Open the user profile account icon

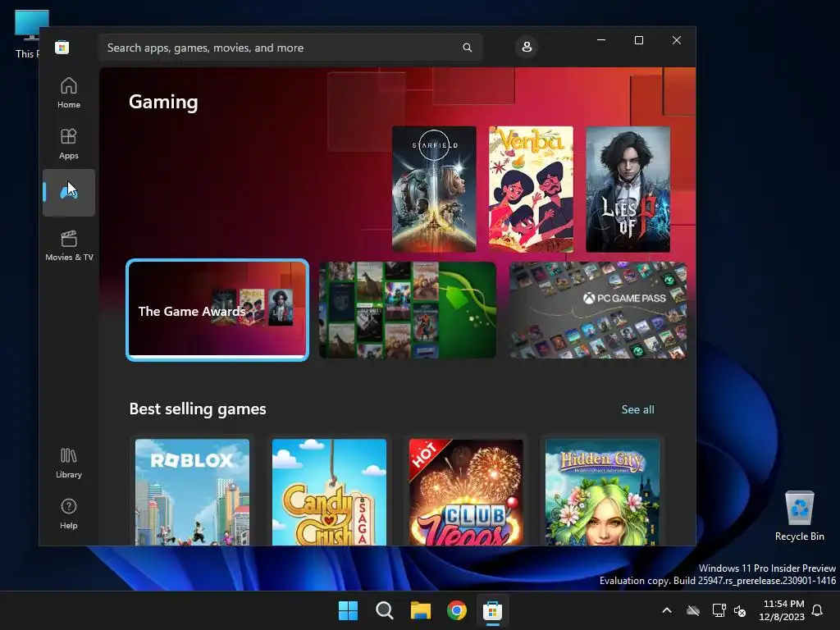pyautogui.click(x=527, y=47)
